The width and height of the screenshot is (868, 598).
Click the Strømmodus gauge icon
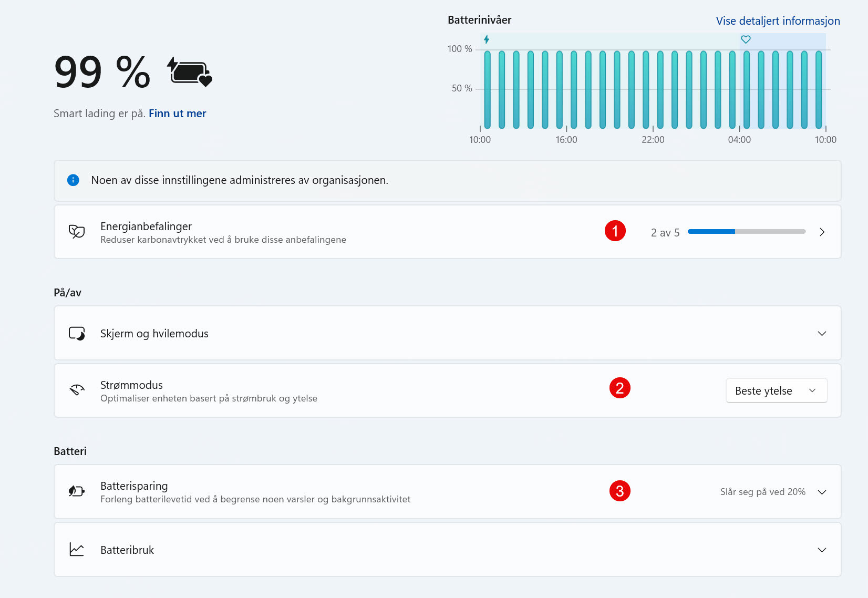(77, 390)
